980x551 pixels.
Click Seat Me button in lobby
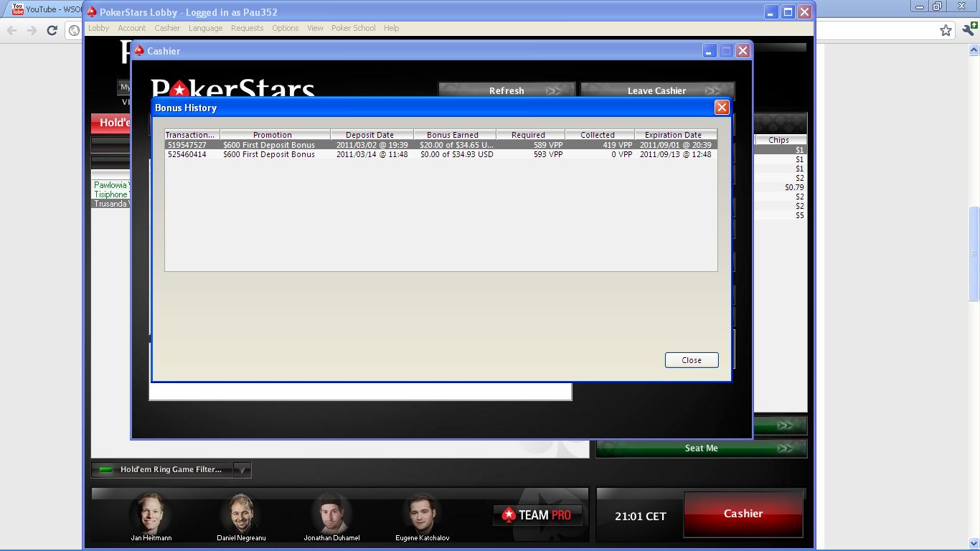coord(701,448)
